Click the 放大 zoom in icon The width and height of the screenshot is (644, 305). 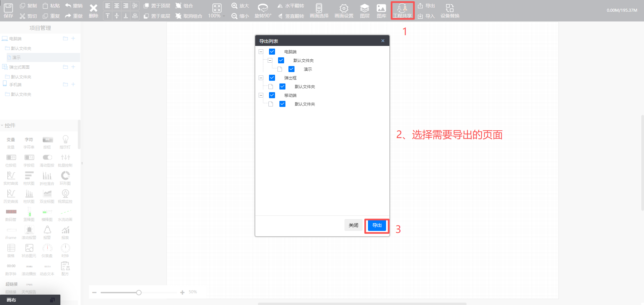(x=234, y=6)
